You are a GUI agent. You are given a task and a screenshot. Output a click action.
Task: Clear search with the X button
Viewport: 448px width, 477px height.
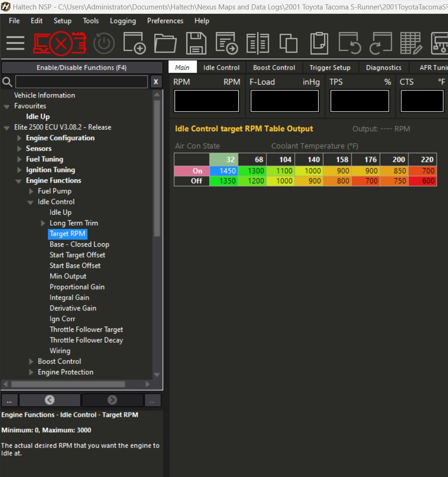click(x=156, y=81)
